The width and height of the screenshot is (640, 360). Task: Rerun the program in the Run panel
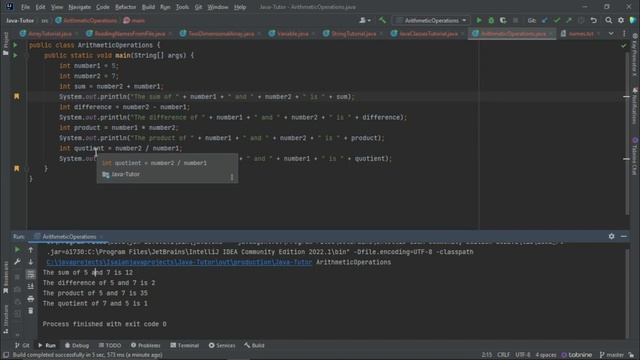[x=17, y=249]
